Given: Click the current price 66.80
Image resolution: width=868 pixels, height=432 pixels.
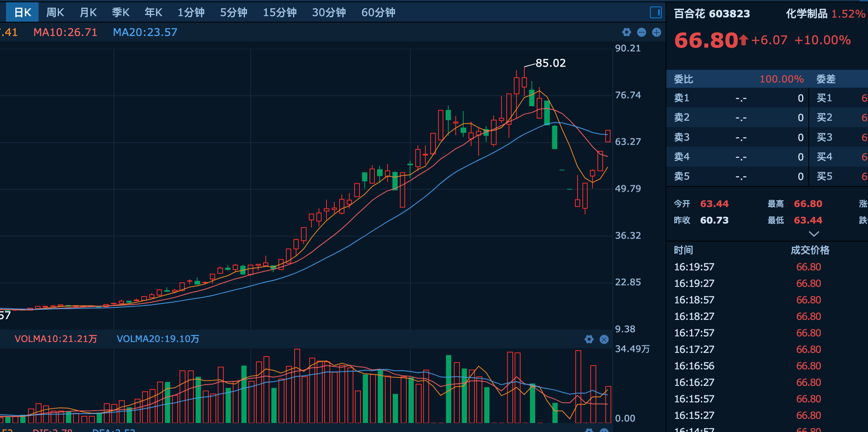Looking at the screenshot, I should pyautogui.click(x=706, y=40).
